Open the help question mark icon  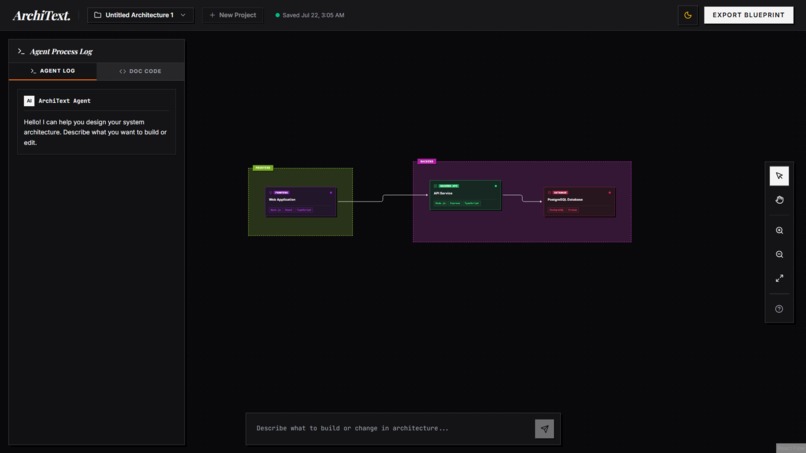coord(779,309)
